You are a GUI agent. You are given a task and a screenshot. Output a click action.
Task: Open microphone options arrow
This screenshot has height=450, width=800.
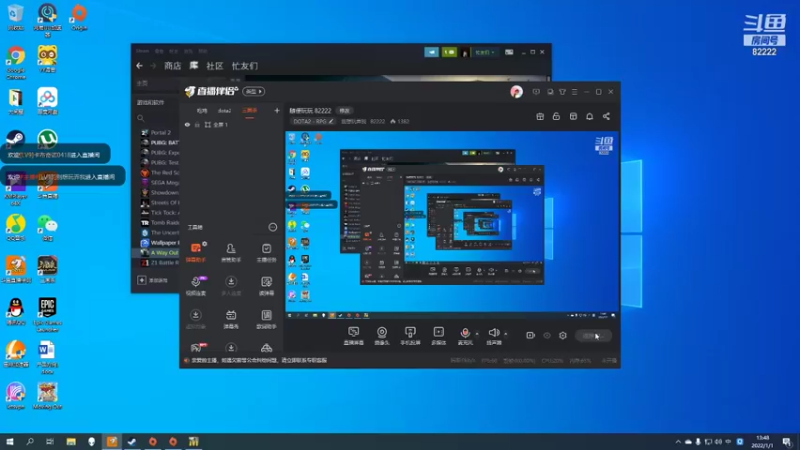pyautogui.click(x=477, y=334)
